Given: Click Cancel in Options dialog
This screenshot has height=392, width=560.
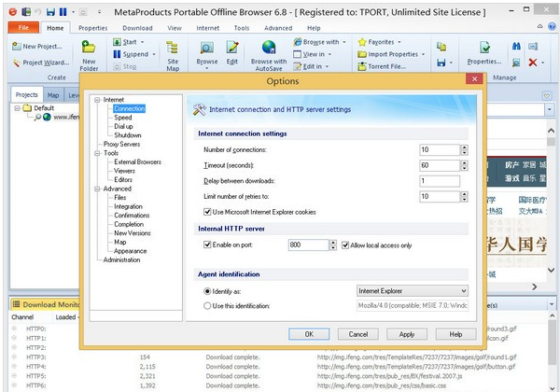Looking at the screenshot, I should (x=358, y=334).
